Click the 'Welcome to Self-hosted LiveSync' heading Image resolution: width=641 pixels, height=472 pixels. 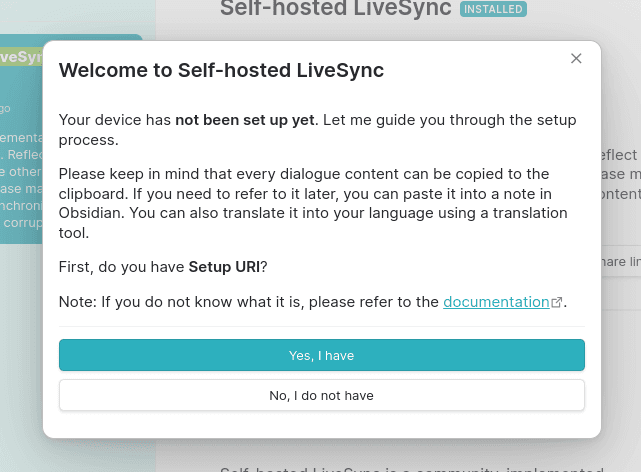pyautogui.click(x=221, y=70)
